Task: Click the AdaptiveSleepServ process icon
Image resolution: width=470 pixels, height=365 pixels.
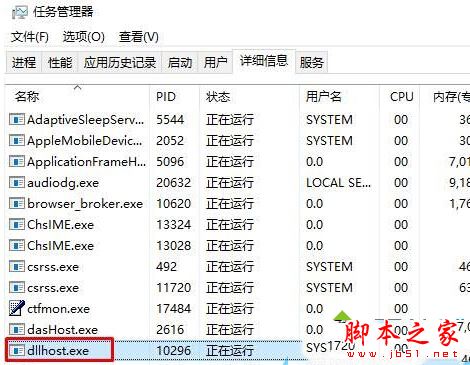Action: (x=17, y=119)
